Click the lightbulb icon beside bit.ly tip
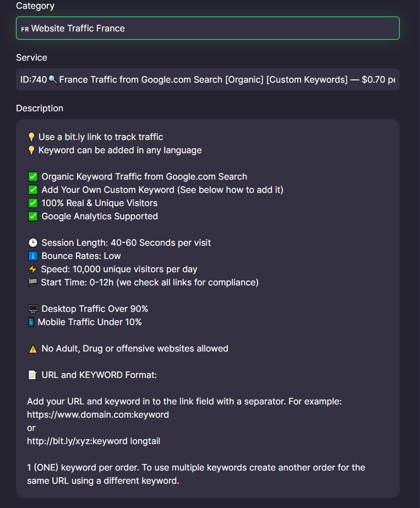 click(31, 137)
